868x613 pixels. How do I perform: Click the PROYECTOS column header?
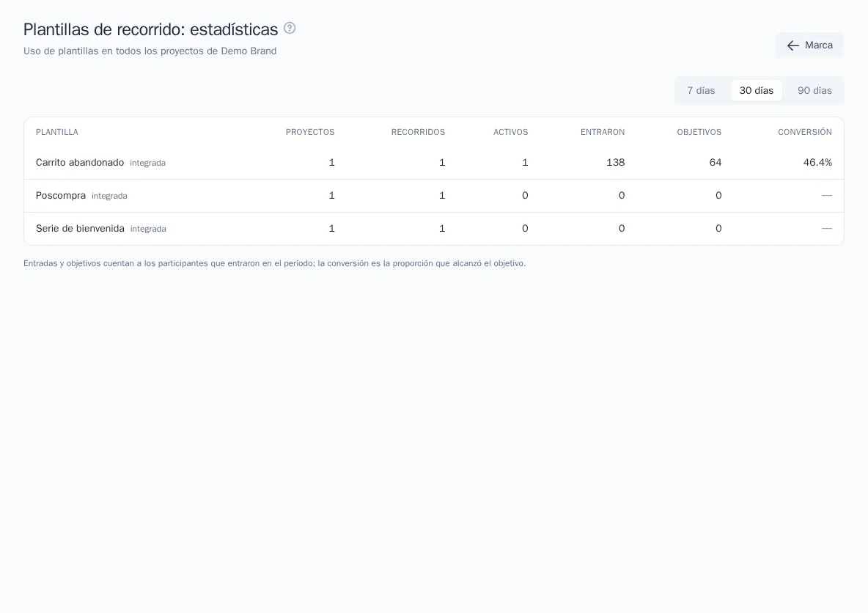coord(310,132)
